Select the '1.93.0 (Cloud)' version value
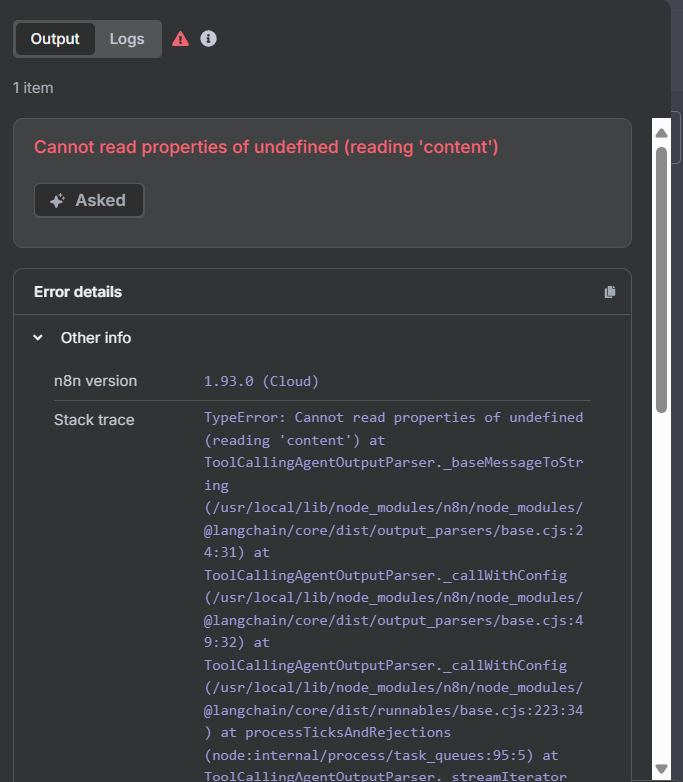This screenshot has height=782, width=683. click(x=261, y=382)
